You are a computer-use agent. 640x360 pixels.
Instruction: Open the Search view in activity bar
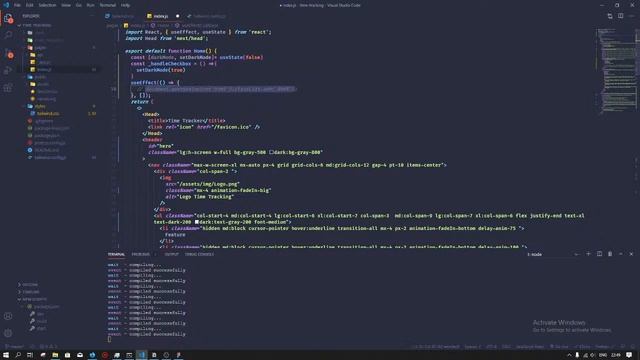pos(8,35)
